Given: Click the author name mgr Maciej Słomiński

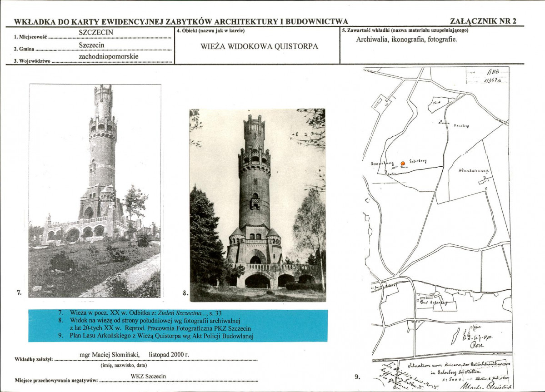Looking at the screenshot, I should (110, 354).
